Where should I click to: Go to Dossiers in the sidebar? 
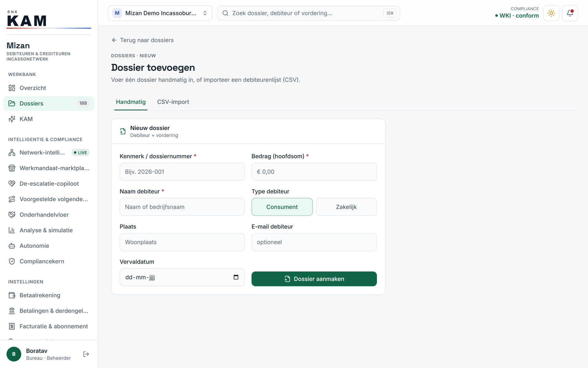pyautogui.click(x=49, y=103)
